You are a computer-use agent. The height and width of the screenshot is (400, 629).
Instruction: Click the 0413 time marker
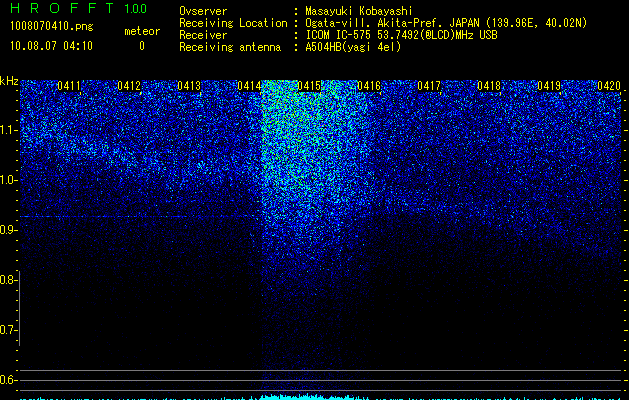(x=189, y=86)
